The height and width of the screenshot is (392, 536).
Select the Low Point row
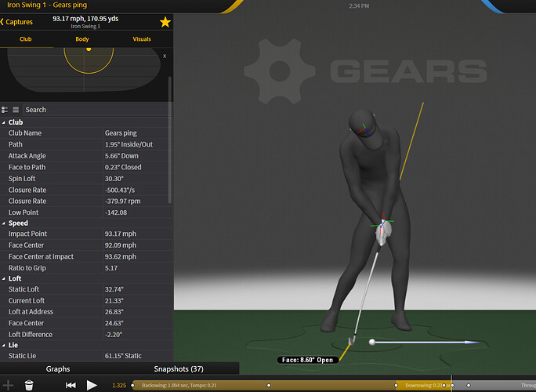[x=85, y=212]
